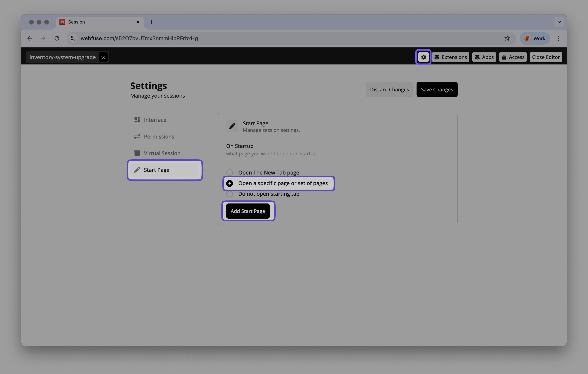Click the Extensions layers icon
The image size is (588, 374).
click(437, 57)
